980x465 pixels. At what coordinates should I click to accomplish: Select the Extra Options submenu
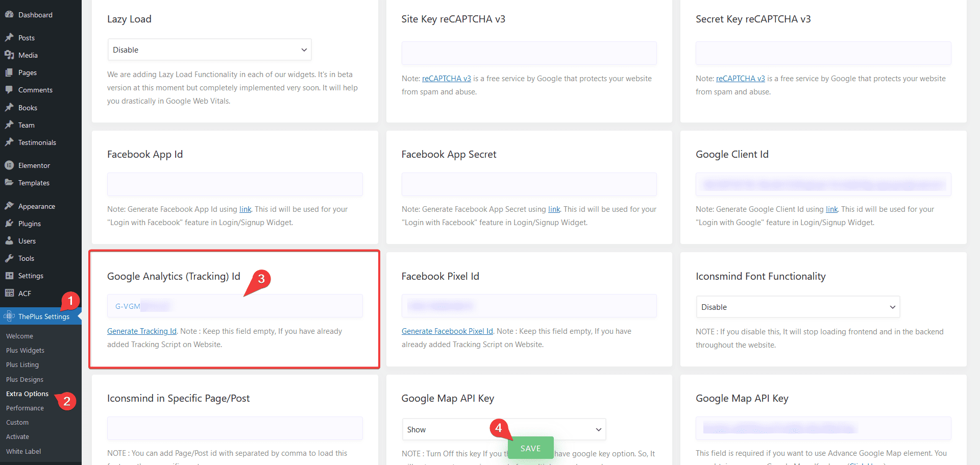pos(27,394)
